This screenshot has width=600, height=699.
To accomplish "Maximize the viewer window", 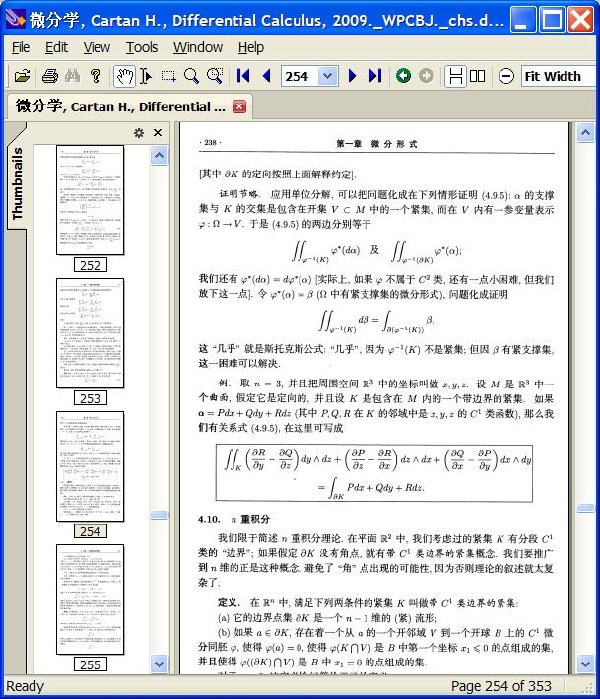I will coord(552,20).
